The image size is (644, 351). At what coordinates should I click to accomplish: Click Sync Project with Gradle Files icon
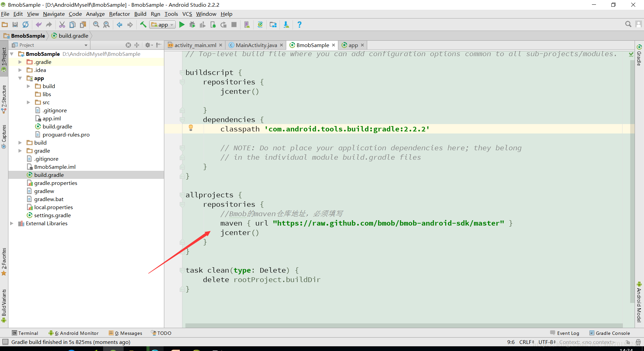click(x=260, y=25)
